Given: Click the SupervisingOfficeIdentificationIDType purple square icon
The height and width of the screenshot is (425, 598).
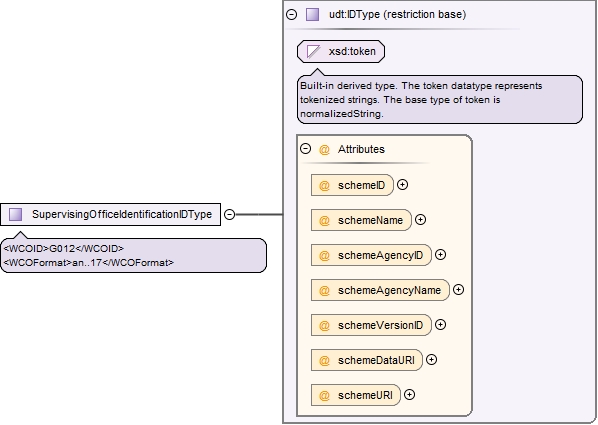Looking at the screenshot, I should point(16,214).
